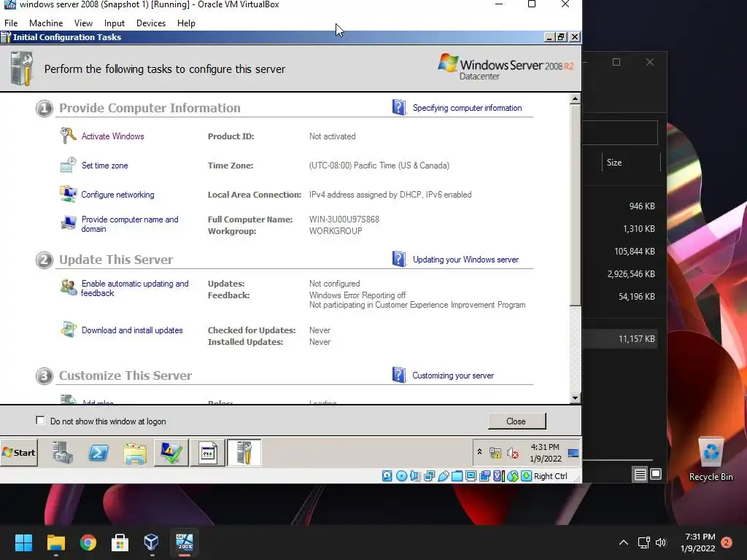This screenshot has width=747, height=560.
Task: Open the File menu
Action: 11,23
